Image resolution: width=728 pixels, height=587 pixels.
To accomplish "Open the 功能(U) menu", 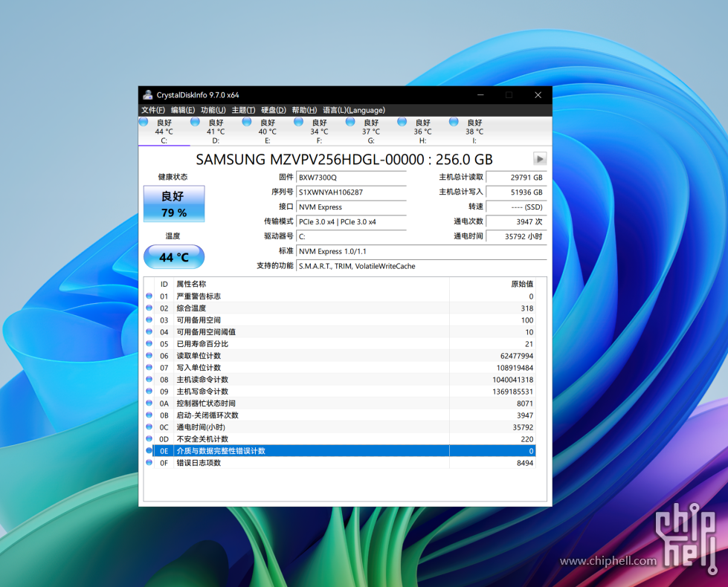I will (213, 110).
